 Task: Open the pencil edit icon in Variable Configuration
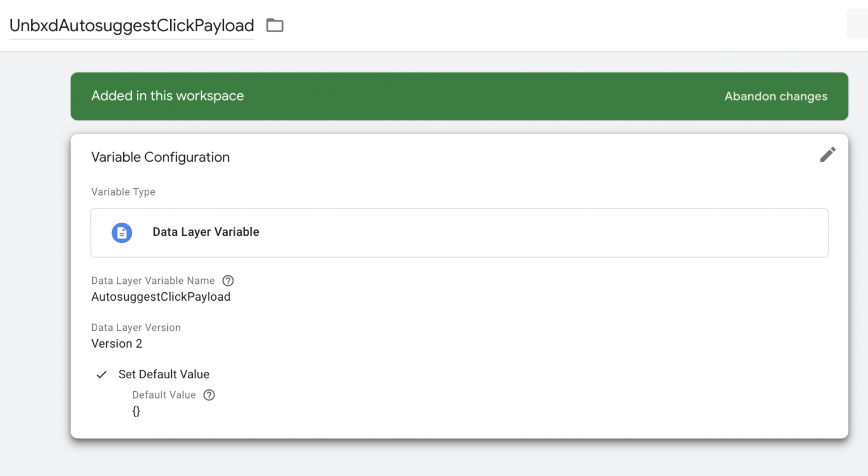(x=827, y=155)
